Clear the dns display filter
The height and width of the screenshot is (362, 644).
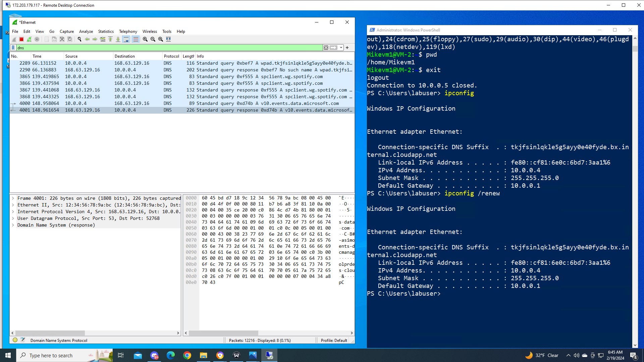click(326, 48)
